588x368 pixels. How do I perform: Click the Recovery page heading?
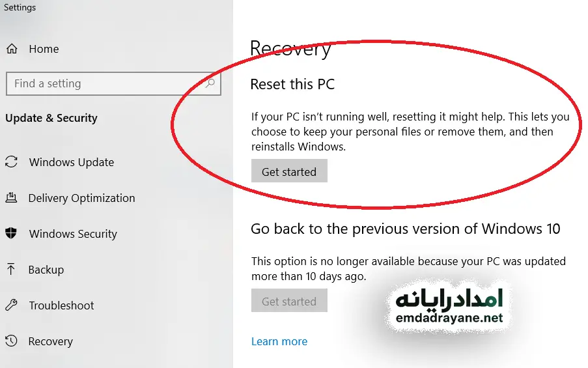pyautogui.click(x=290, y=49)
